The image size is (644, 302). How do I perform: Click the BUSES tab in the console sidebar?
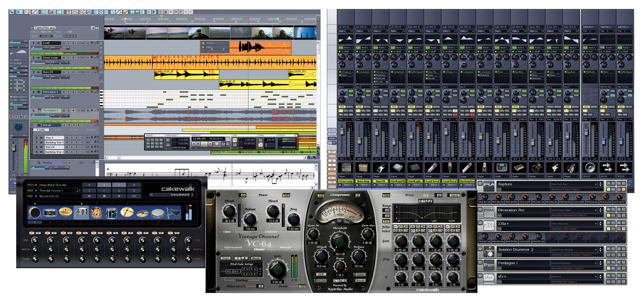[x=332, y=134]
